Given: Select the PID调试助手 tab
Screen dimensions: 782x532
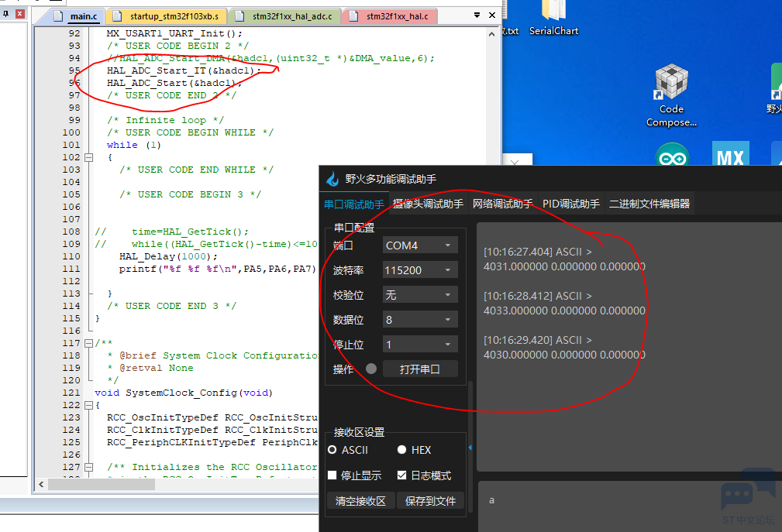Looking at the screenshot, I should (571, 204).
